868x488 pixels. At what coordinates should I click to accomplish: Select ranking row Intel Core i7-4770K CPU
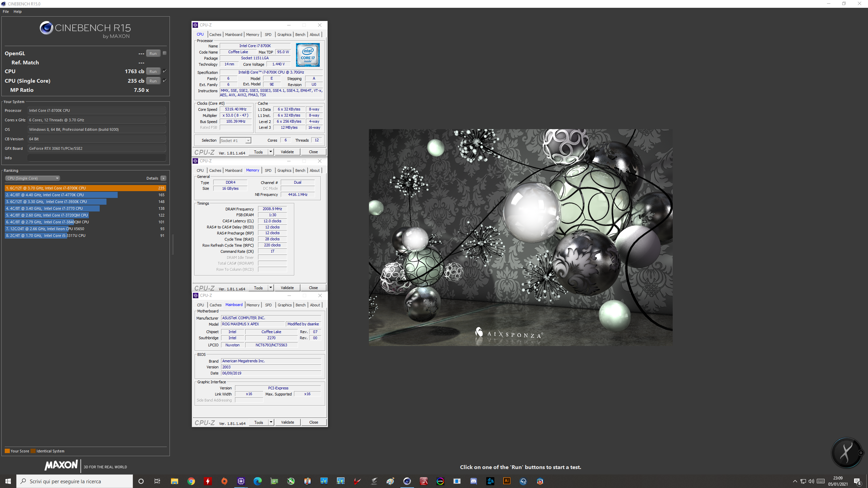coord(85,195)
